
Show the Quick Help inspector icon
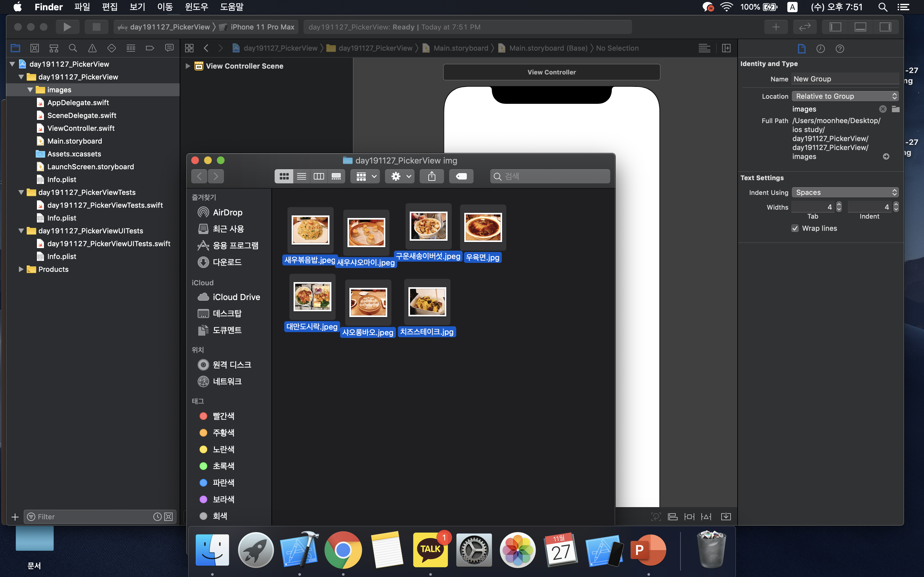[840, 48]
